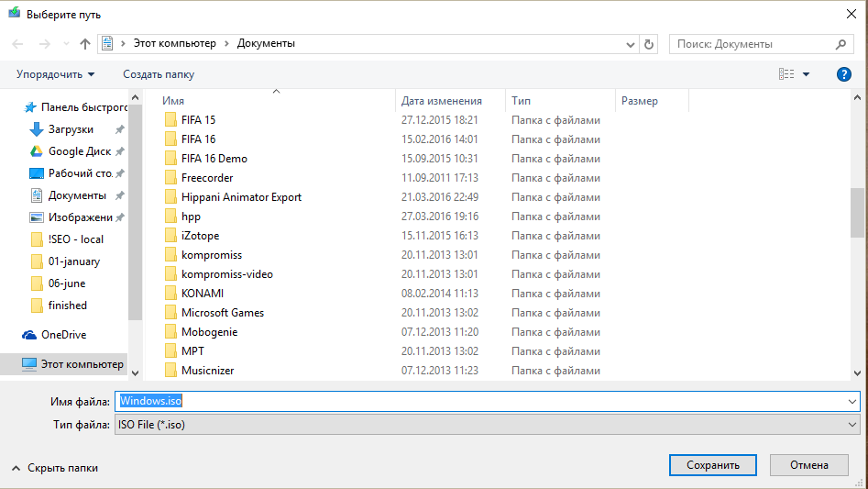Click the pin icon next to Google Диск
The height and width of the screenshot is (489, 868).
click(119, 151)
